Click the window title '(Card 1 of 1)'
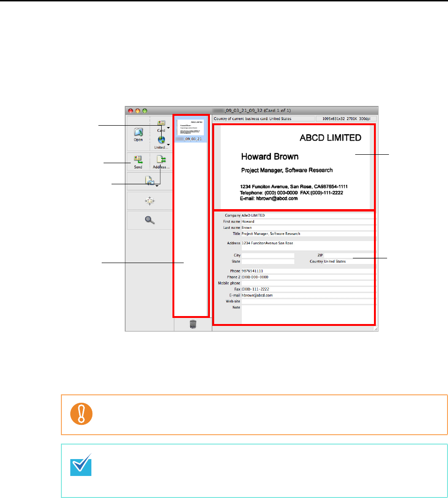The height and width of the screenshot is (498, 448). 277,111
